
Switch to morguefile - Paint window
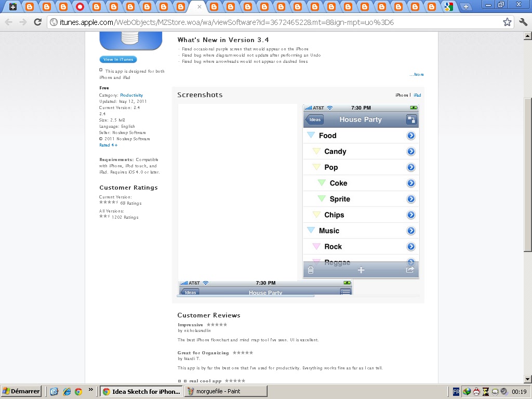[x=225, y=392]
